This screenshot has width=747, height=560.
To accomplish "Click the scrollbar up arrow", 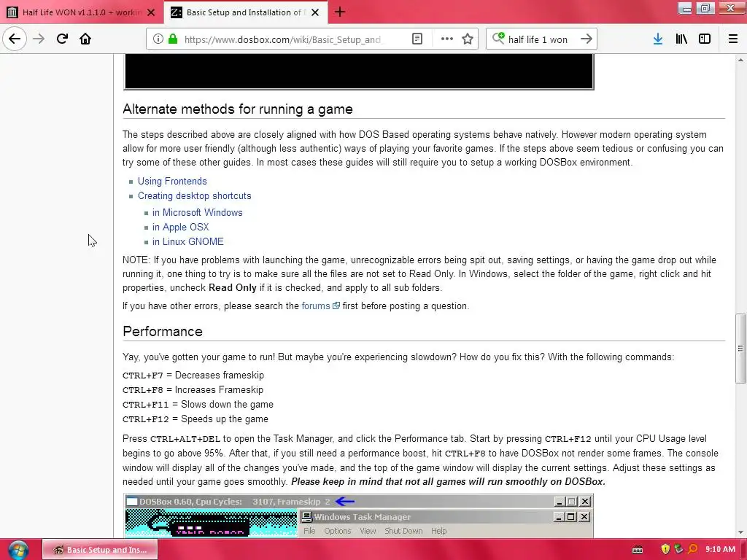I will pos(740,60).
